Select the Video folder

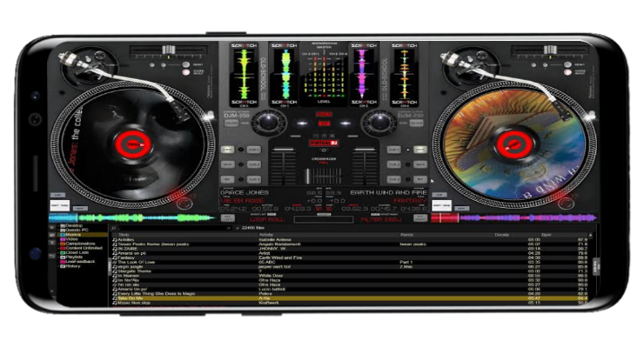[69, 239]
